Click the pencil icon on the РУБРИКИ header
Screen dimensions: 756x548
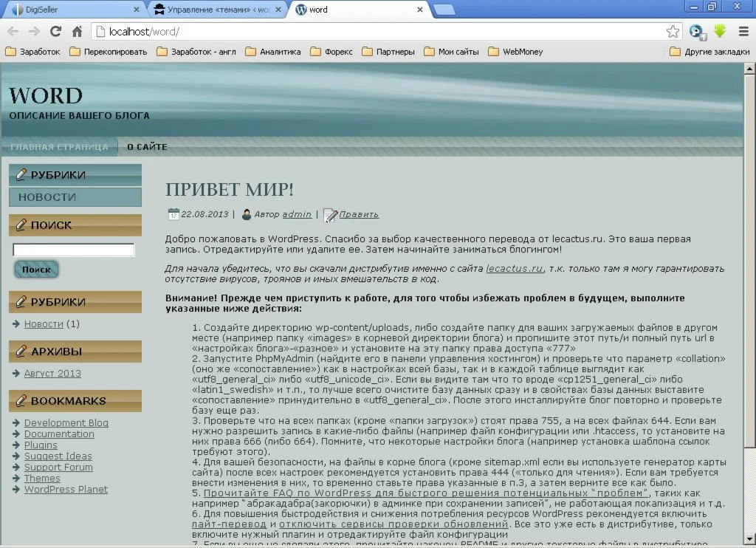(x=20, y=174)
